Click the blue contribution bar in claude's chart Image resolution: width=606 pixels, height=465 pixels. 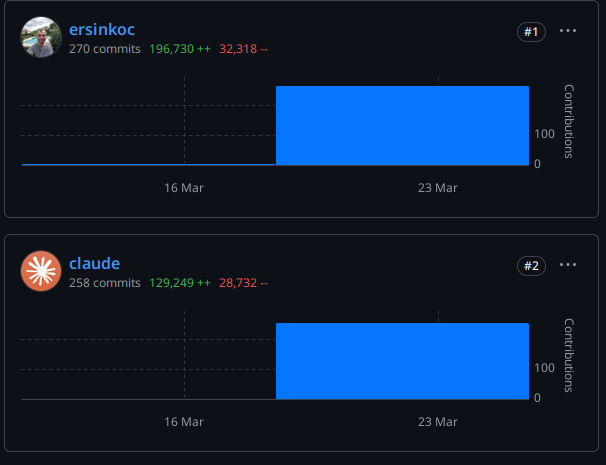point(402,361)
